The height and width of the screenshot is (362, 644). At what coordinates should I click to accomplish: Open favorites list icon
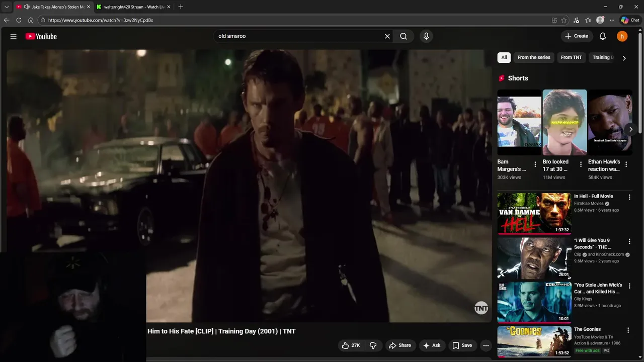[x=588, y=20]
